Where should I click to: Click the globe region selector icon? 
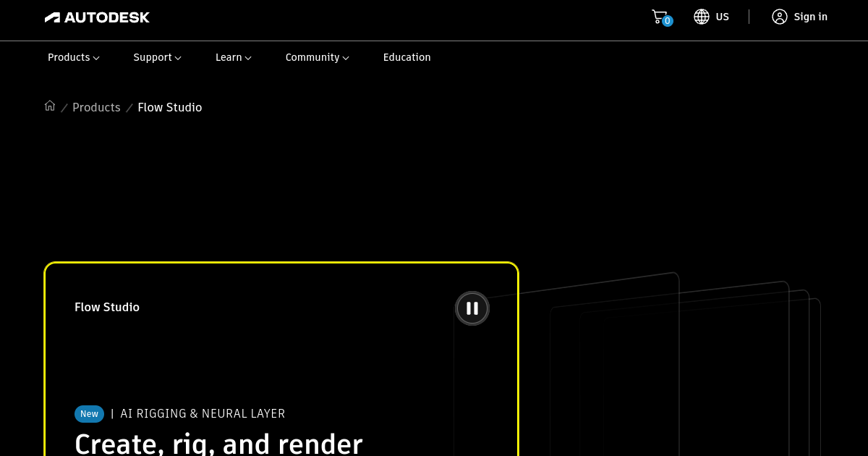coord(701,17)
